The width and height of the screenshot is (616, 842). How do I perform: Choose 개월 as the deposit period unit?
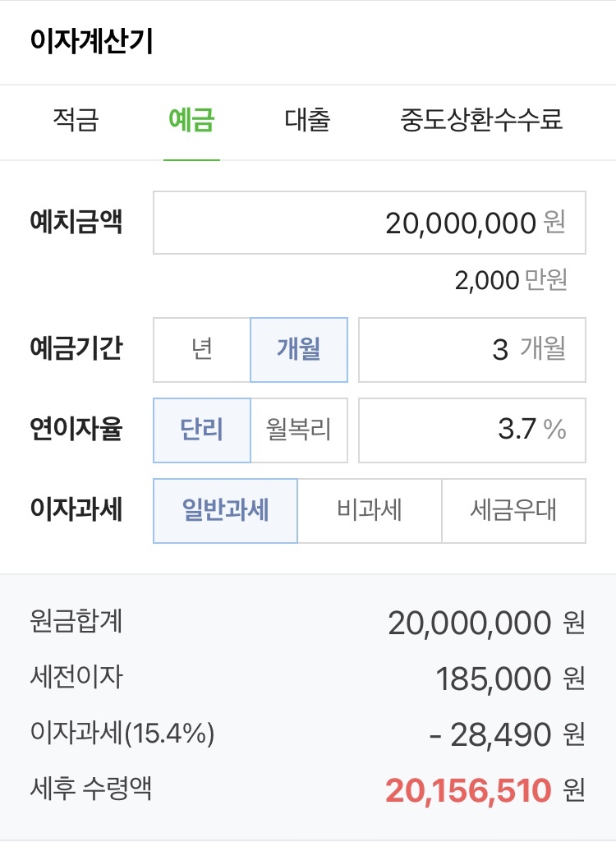click(x=299, y=350)
